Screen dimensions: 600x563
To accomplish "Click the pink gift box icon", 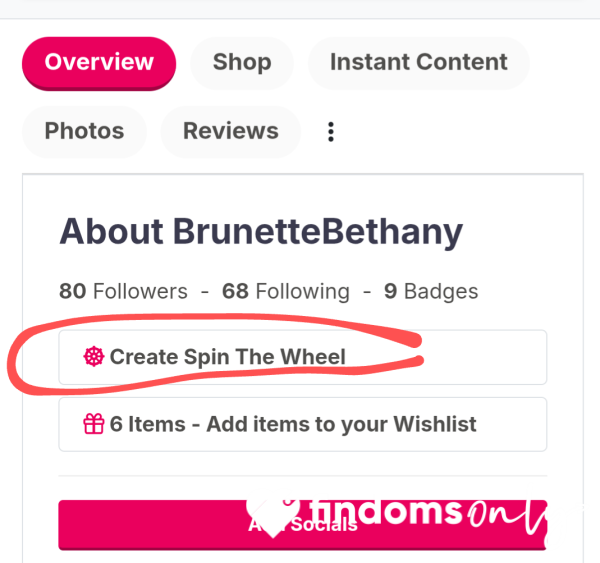I will point(94,424).
